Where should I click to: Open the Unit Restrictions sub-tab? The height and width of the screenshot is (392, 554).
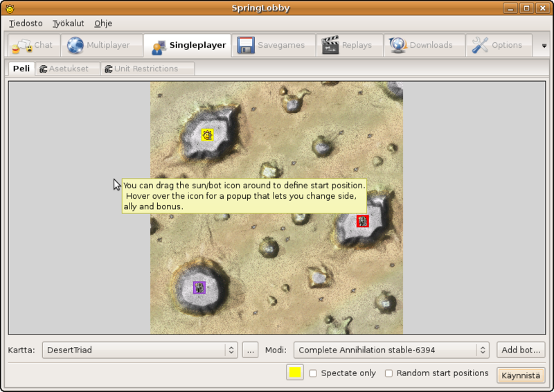coord(148,69)
